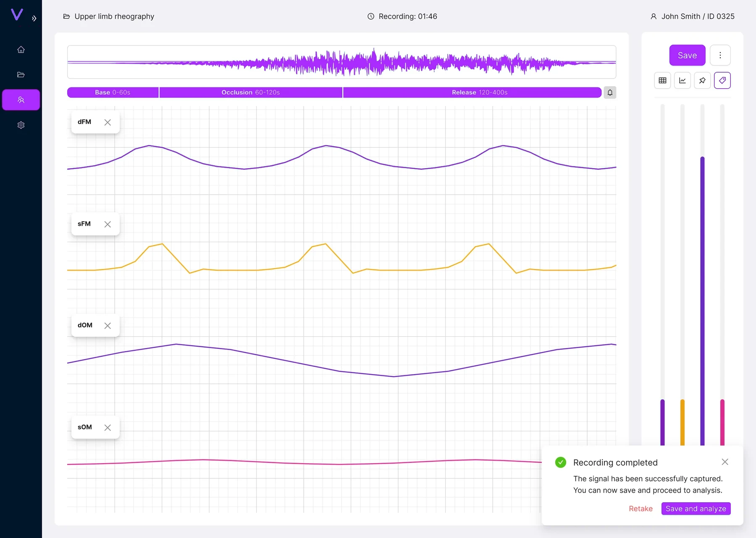Remove the dOM channel label

tap(108, 326)
